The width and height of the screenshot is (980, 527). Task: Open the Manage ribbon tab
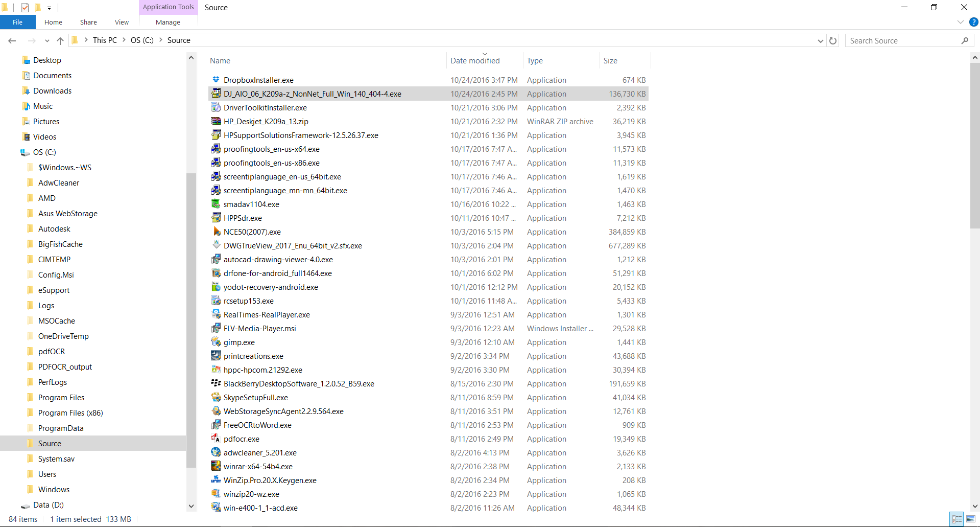168,22
